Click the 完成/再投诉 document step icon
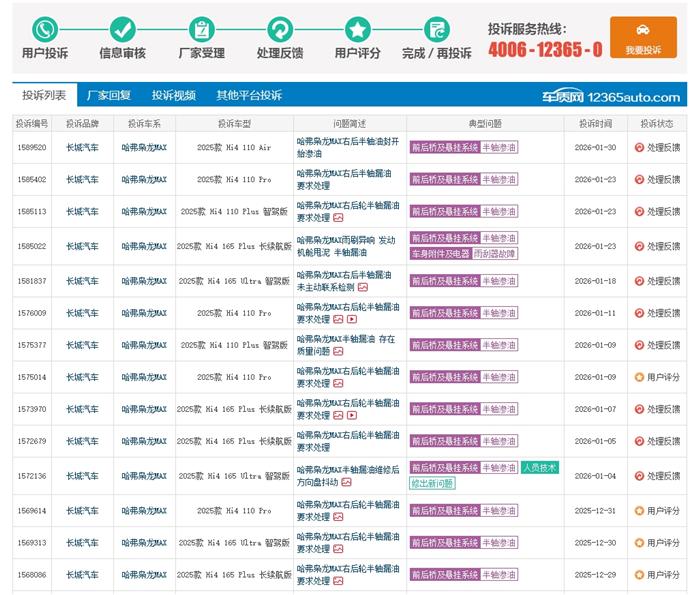The image size is (700, 595). click(x=436, y=29)
